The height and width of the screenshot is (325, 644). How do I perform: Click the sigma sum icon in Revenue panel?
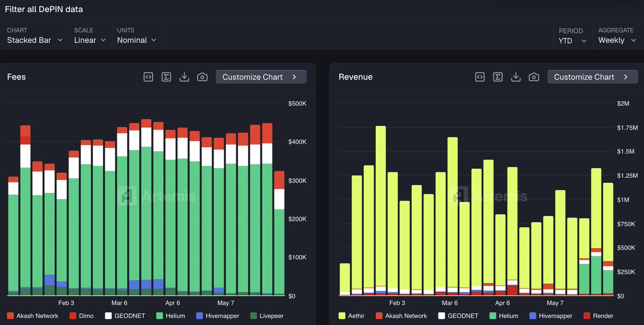(x=498, y=77)
